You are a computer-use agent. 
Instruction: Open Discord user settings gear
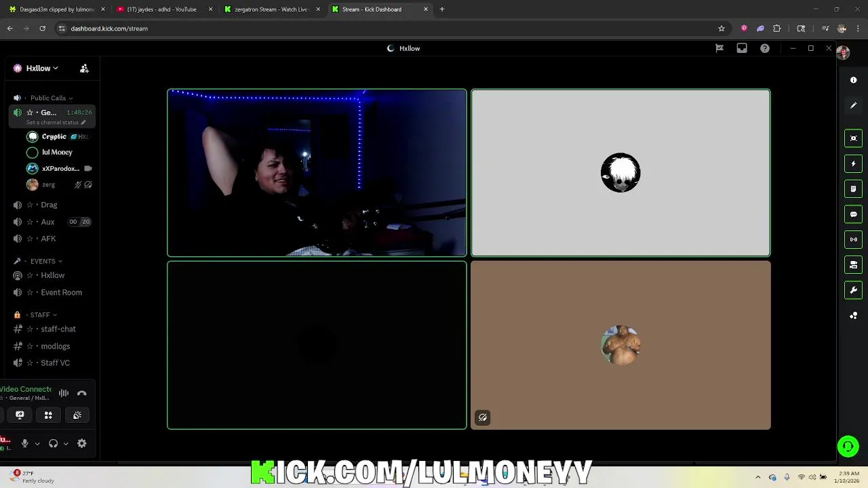[82, 443]
